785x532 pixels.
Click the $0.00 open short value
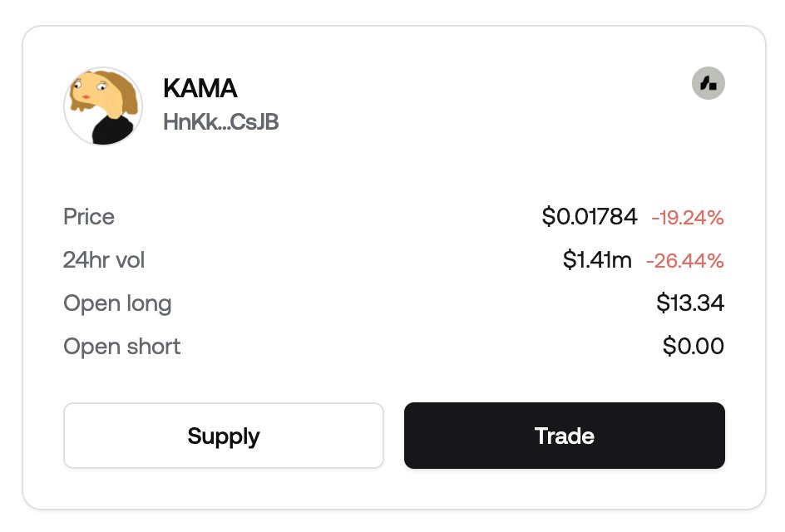click(x=693, y=346)
